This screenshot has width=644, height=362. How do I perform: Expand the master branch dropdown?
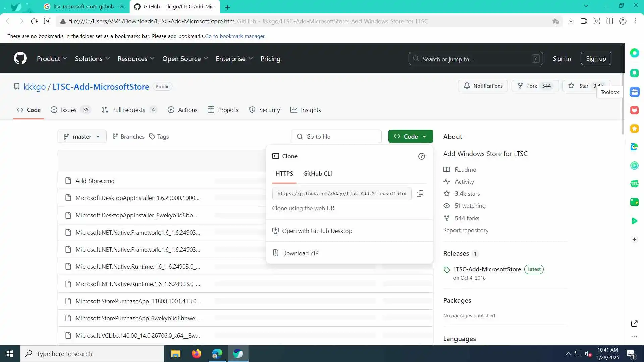pyautogui.click(x=82, y=137)
